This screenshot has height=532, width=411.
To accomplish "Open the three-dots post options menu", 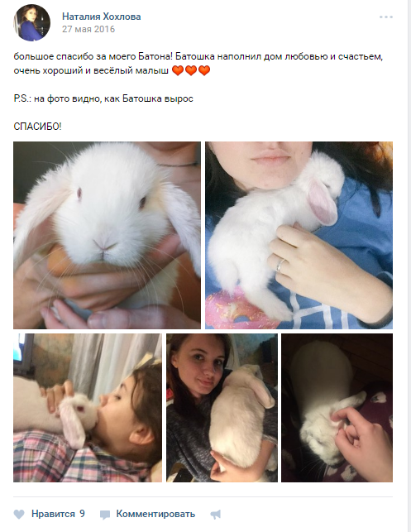I will pyautogui.click(x=386, y=17).
